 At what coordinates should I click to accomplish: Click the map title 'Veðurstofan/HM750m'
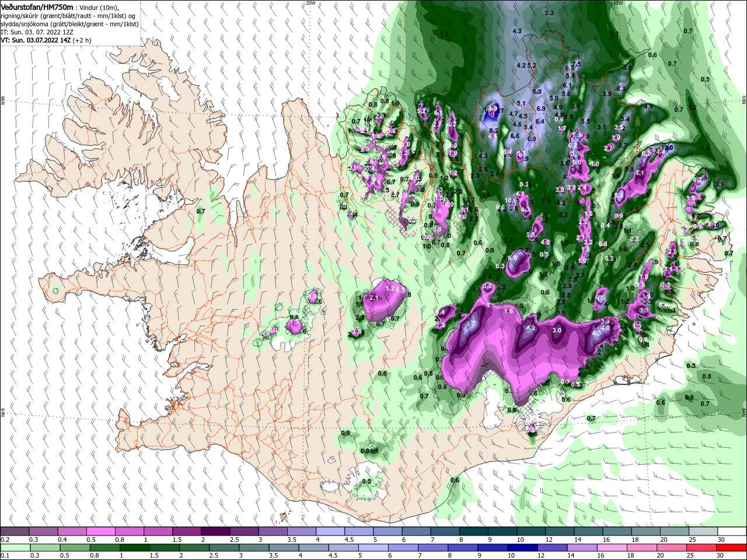[x=37, y=7]
